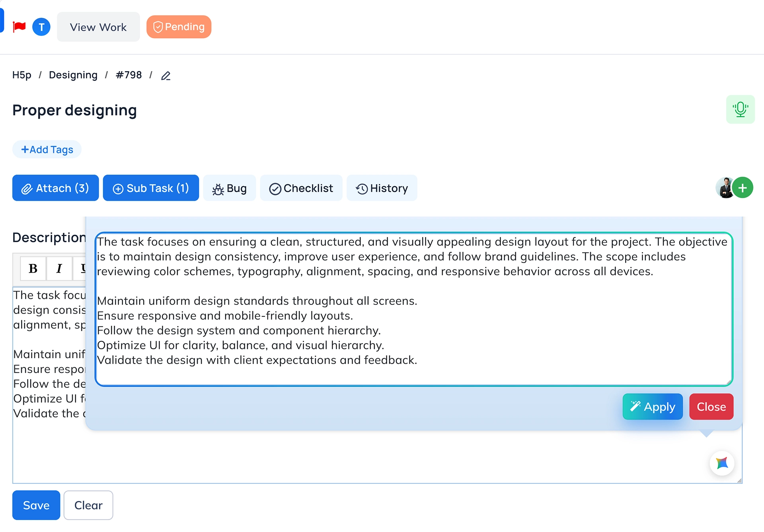764x532 pixels.
Task: Toggle bold formatting in editor
Action: click(x=33, y=269)
